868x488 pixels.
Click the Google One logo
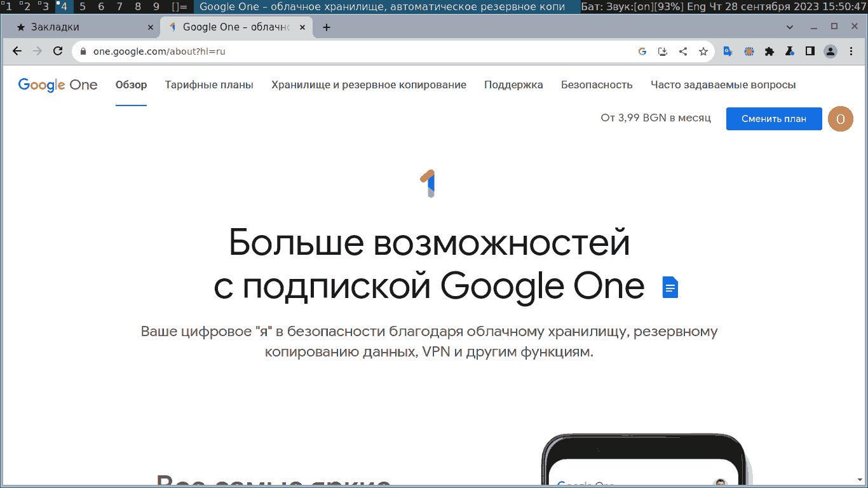(x=57, y=85)
